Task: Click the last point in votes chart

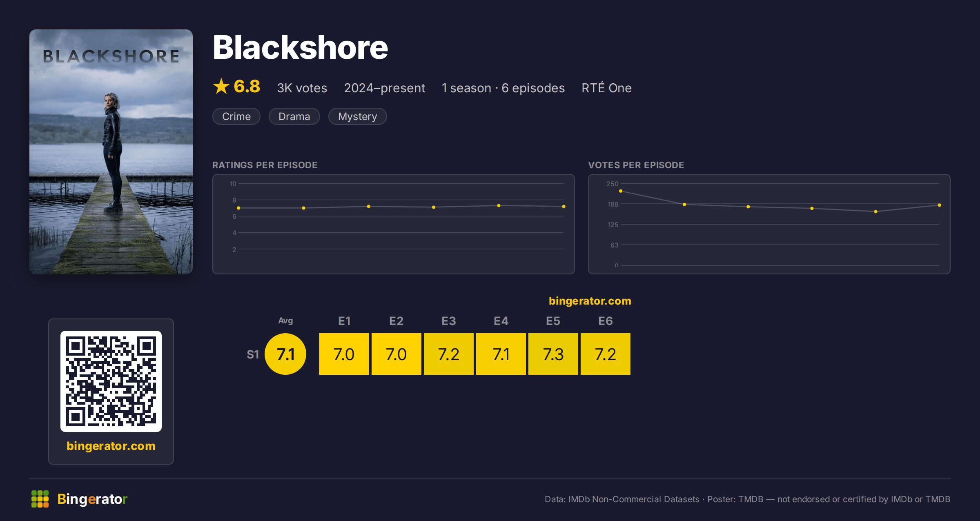Action: click(x=940, y=205)
